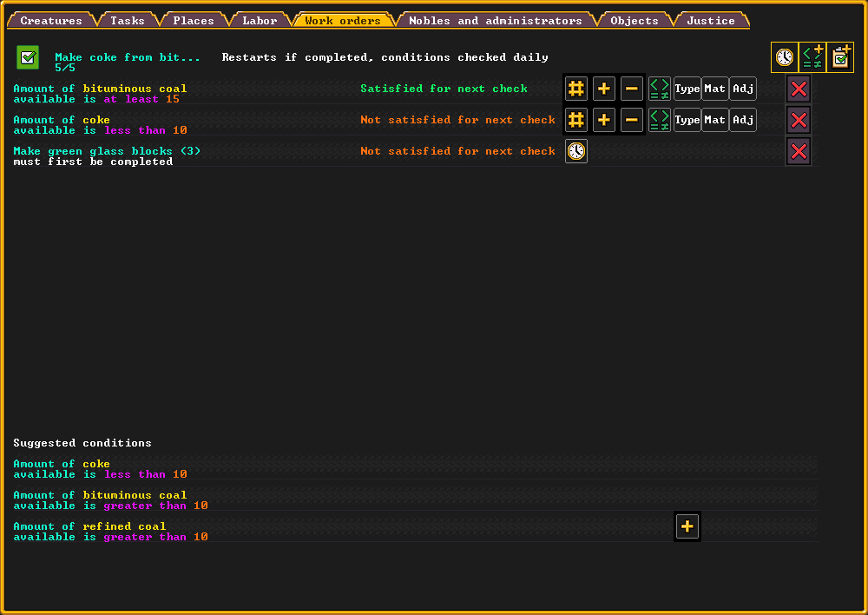Add suggested refined coal condition
Screen dimensions: 868x615
[x=687, y=526]
